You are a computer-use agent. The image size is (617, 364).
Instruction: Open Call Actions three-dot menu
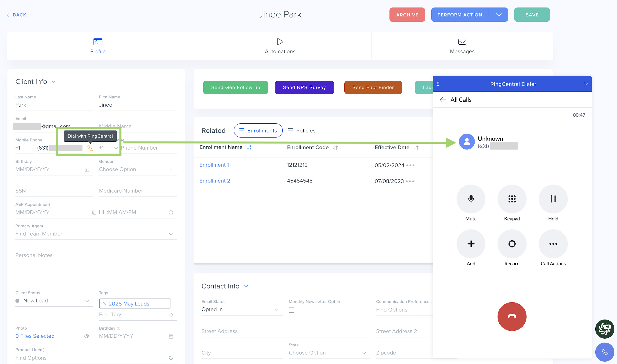pos(553,244)
